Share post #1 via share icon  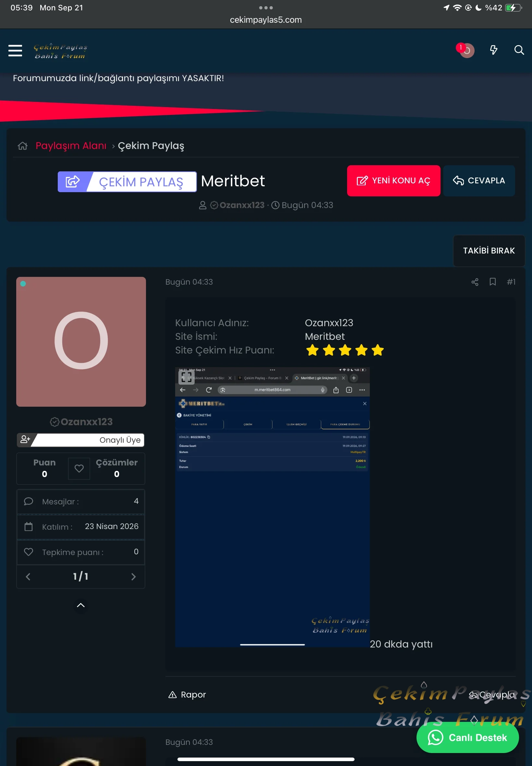tap(475, 282)
